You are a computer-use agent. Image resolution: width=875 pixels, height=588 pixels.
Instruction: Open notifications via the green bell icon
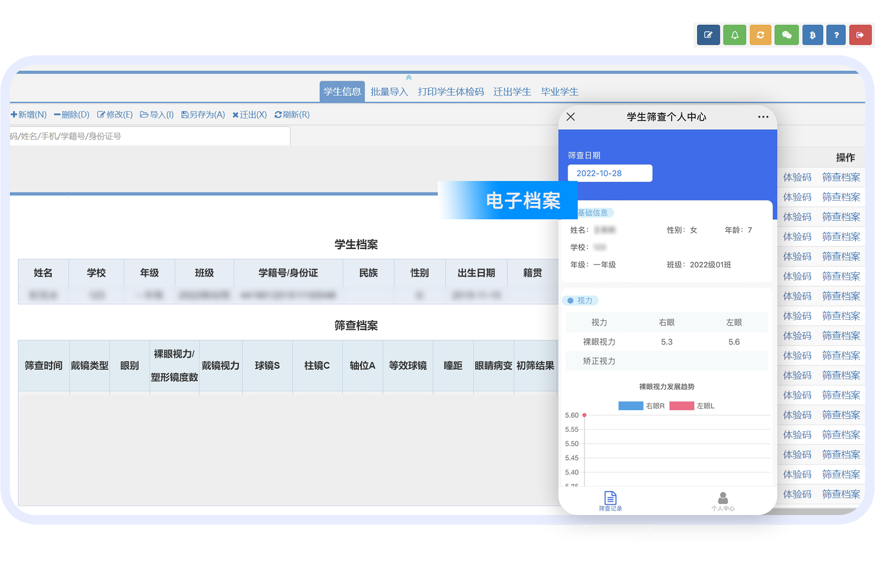point(735,35)
